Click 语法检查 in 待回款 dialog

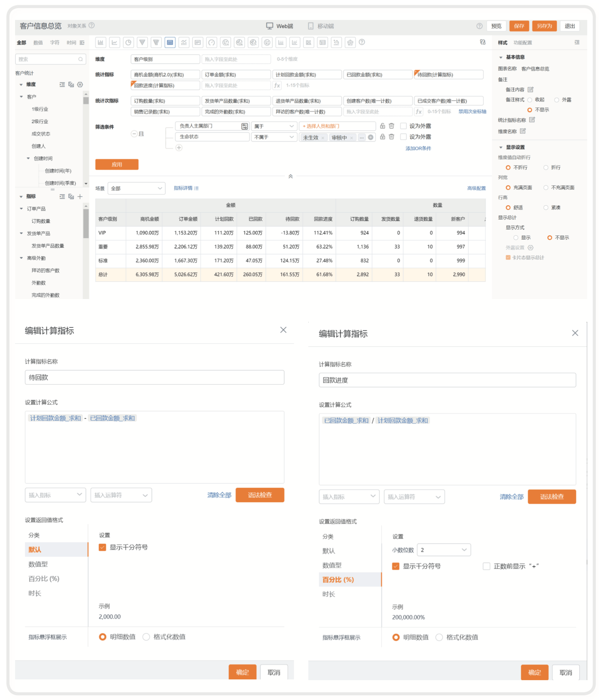[x=260, y=495]
